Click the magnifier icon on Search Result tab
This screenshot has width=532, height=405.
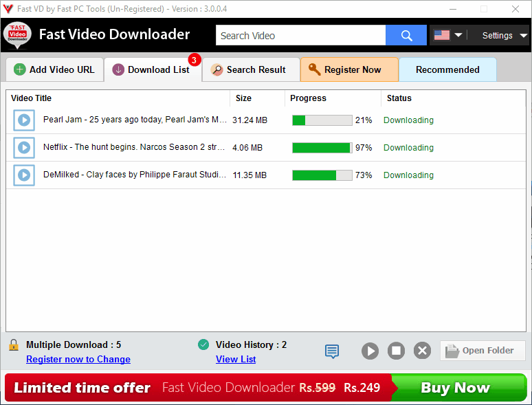click(x=217, y=69)
